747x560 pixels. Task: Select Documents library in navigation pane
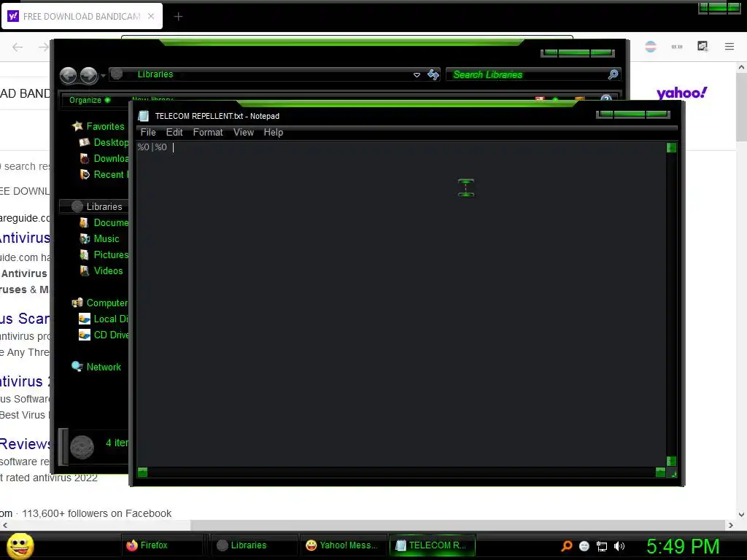111,223
